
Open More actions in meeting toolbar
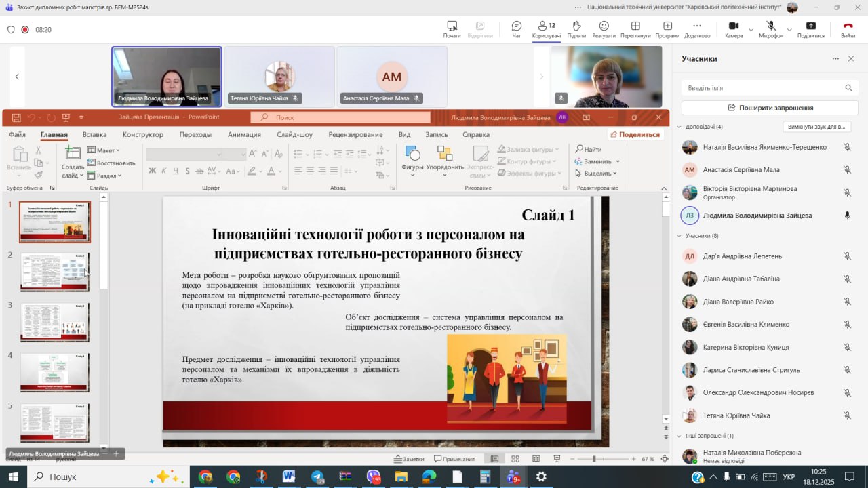click(696, 29)
